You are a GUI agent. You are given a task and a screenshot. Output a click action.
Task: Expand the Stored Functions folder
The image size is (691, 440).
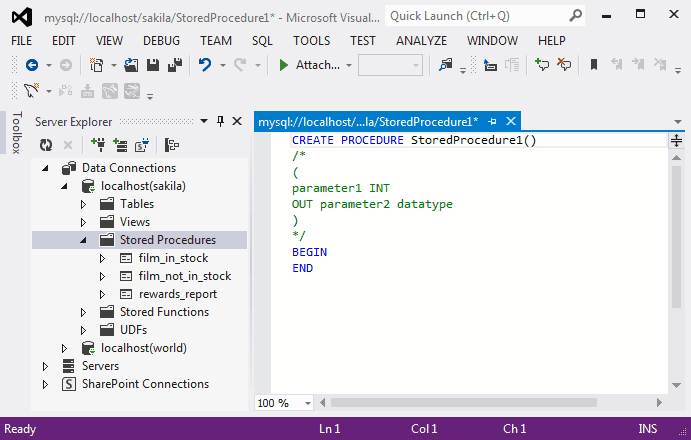click(83, 313)
